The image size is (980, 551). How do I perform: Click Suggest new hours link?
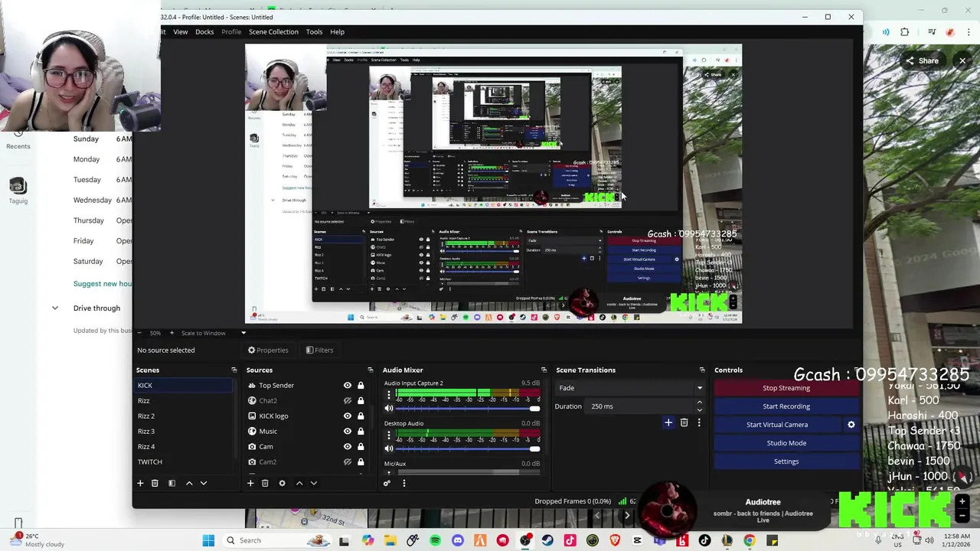(x=103, y=283)
